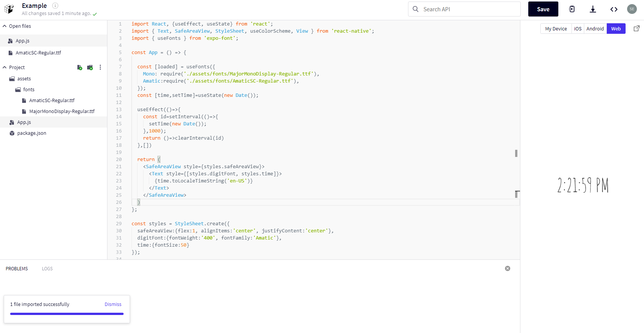Collapse the fonts folder

(x=18, y=90)
